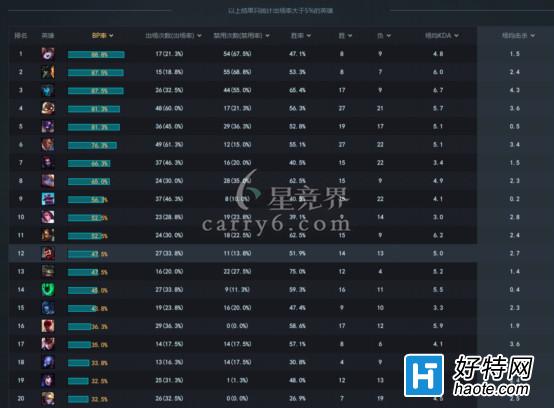554x408 pixels.
Task: Click the green champion icon in rank 14 row
Action: [48, 290]
